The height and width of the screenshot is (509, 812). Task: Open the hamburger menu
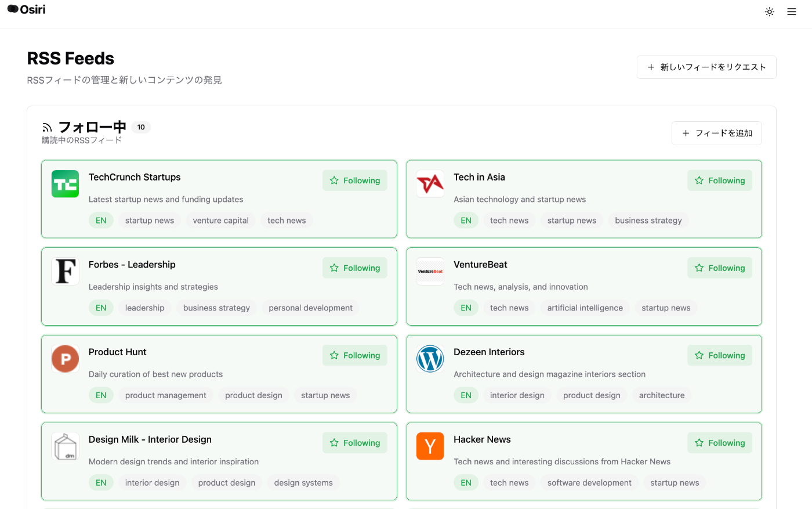[792, 12]
